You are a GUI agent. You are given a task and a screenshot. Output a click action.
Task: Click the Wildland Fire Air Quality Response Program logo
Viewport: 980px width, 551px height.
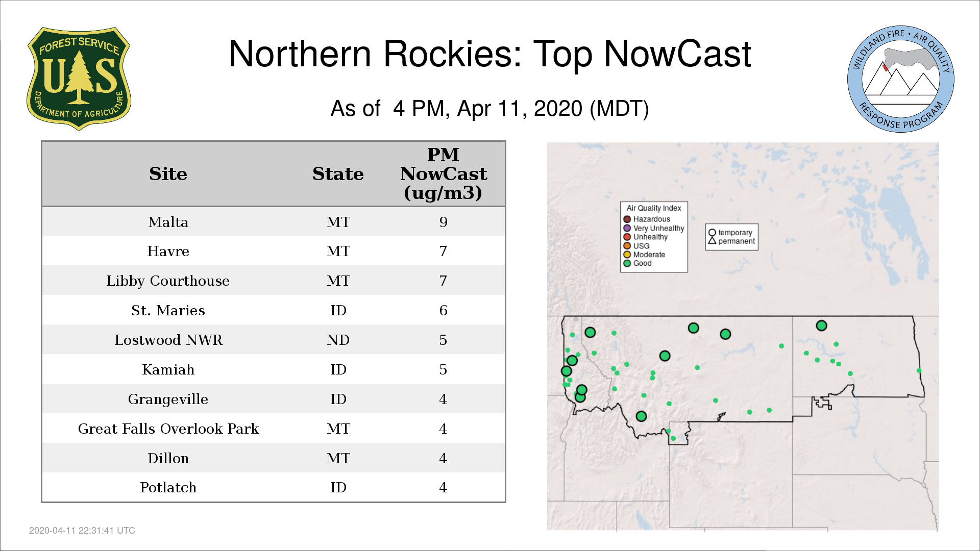(x=900, y=79)
